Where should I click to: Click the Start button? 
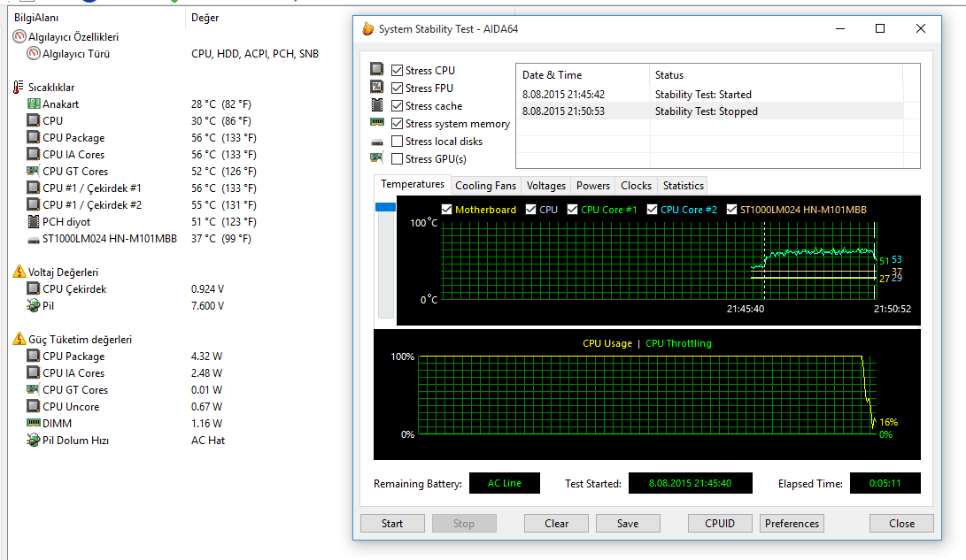coord(392,523)
